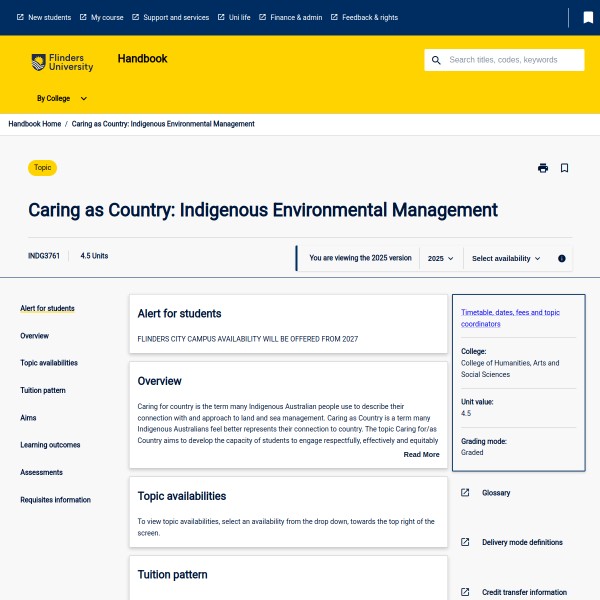The height and width of the screenshot is (600, 600).
Task: Jump to Learning outcomes in sidebar
Action: click(50, 445)
